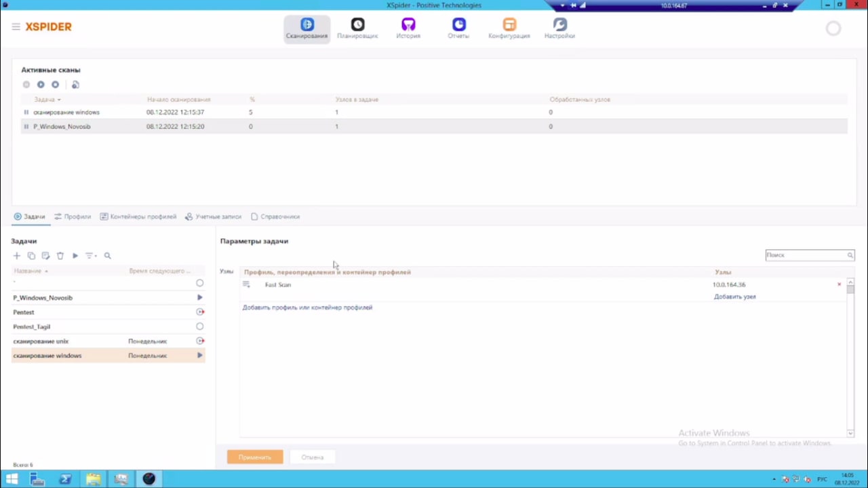Click the search icon in the Поиск field
This screenshot has width=868, height=488.
[x=850, y=255]
